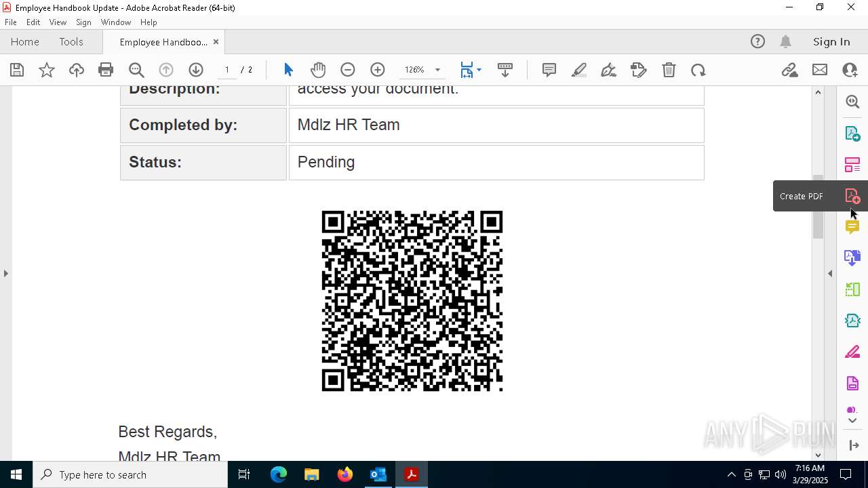
Task: Bookmark the document with the star icon
Action: tap(47, 70)
